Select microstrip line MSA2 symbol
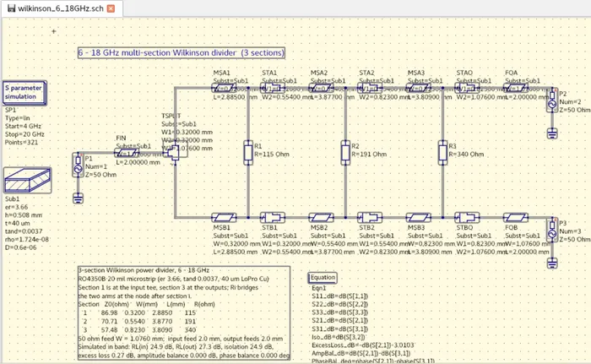Screen dimensions: 591x364 coord(321,89)
